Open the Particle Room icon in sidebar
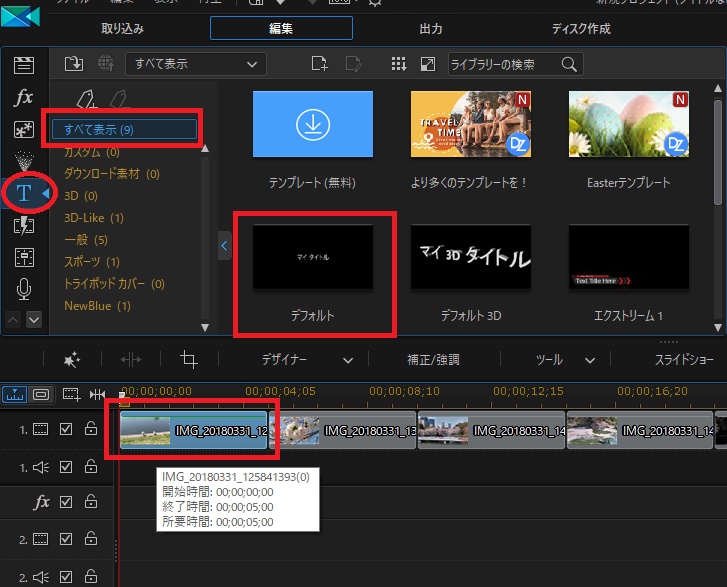This screenshot has height=587, width=727. click(24, 161)
